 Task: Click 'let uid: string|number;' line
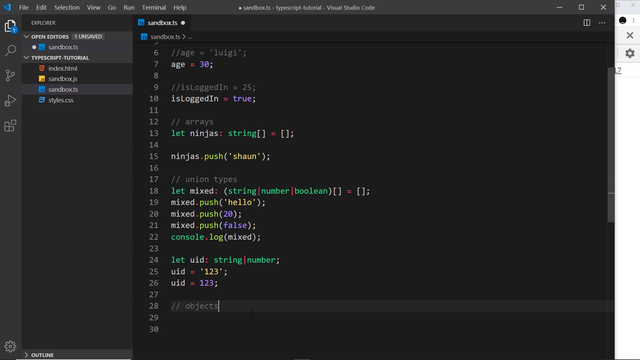pyautogui.click(x=225, y=260)
